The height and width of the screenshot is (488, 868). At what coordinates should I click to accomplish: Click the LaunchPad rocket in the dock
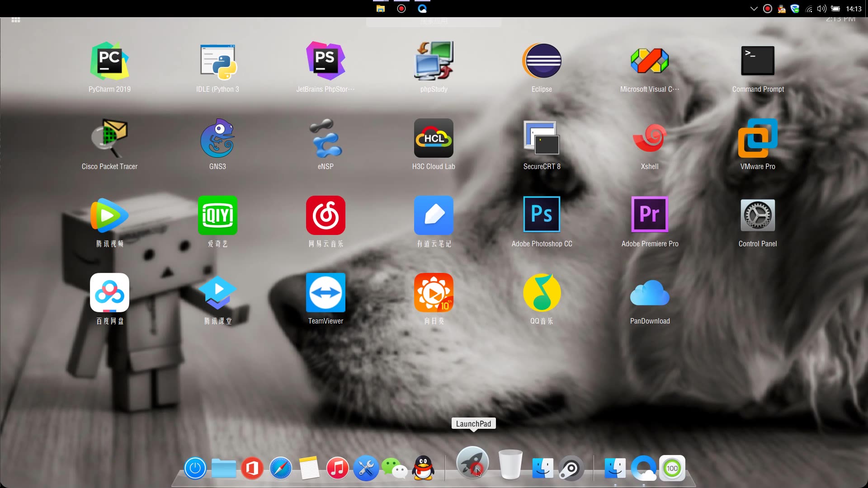click(x=472, y=463)
